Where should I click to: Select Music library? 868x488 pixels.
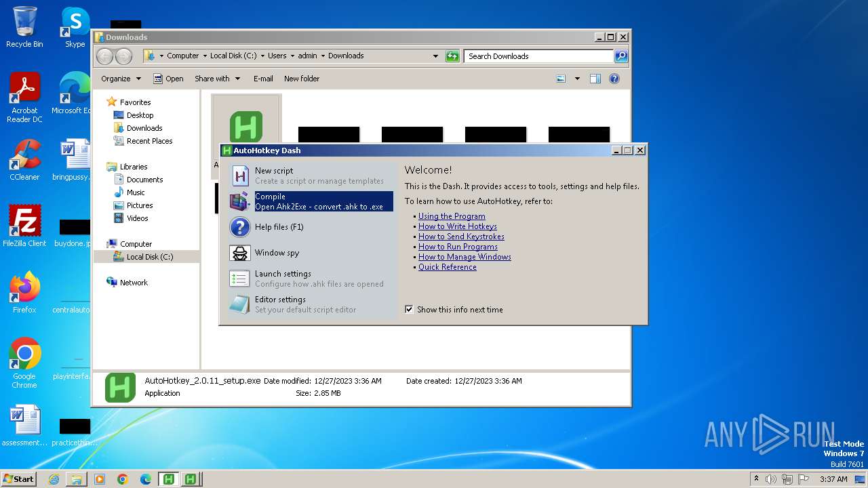click(136, 192)
